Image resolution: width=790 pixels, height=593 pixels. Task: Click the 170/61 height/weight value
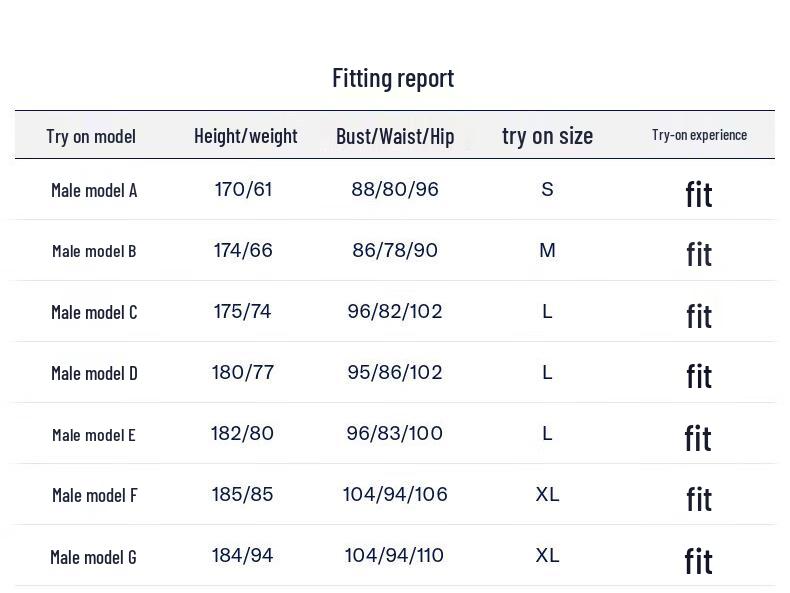tap(243, 189)
